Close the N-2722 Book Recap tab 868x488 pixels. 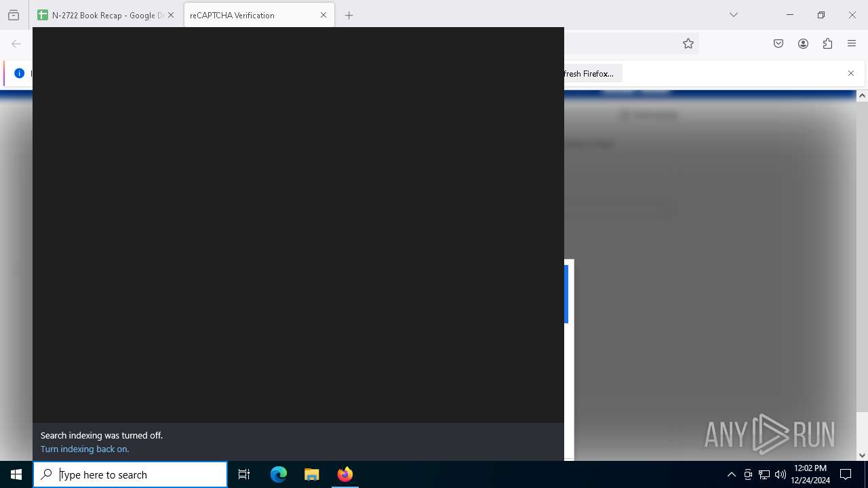pyautogui.click(x=171, y=15)
